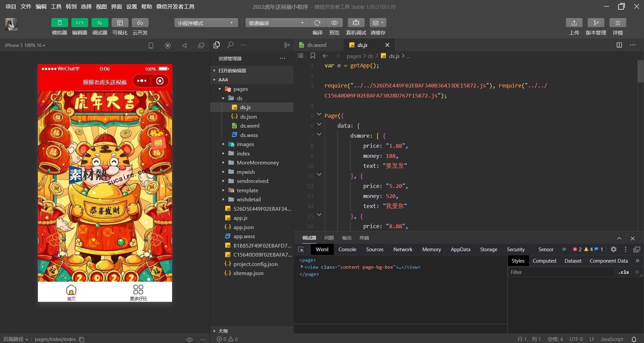Activate the element inspector picker

tap(301, 249)
